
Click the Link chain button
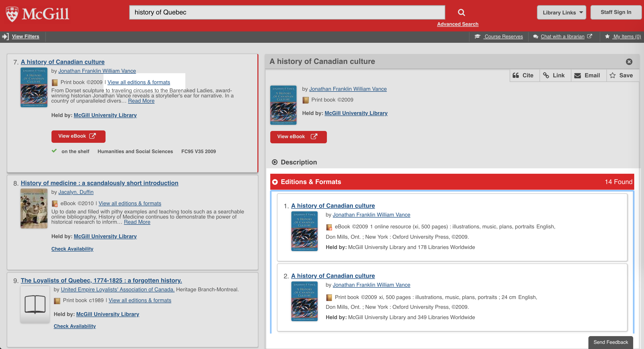(x=555, y=76)
